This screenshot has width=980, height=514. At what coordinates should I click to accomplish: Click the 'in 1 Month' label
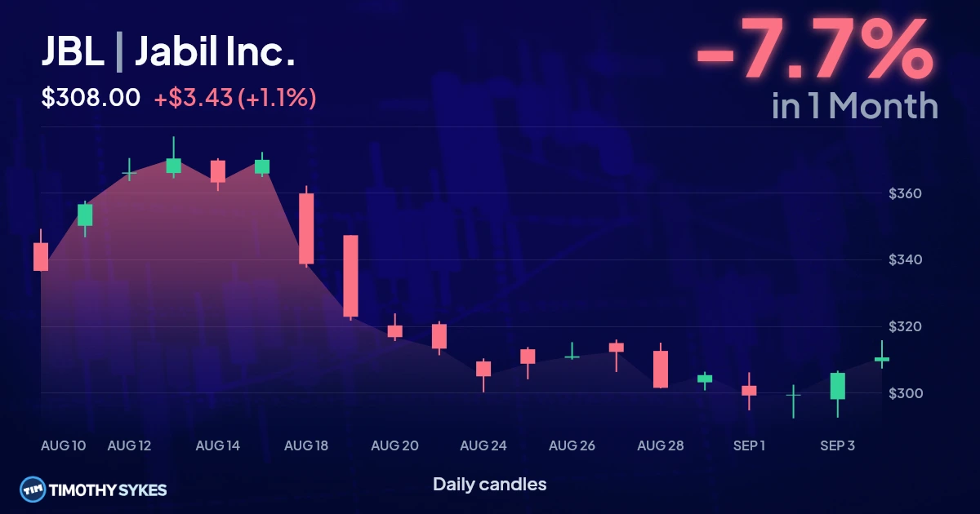[854, 106]
